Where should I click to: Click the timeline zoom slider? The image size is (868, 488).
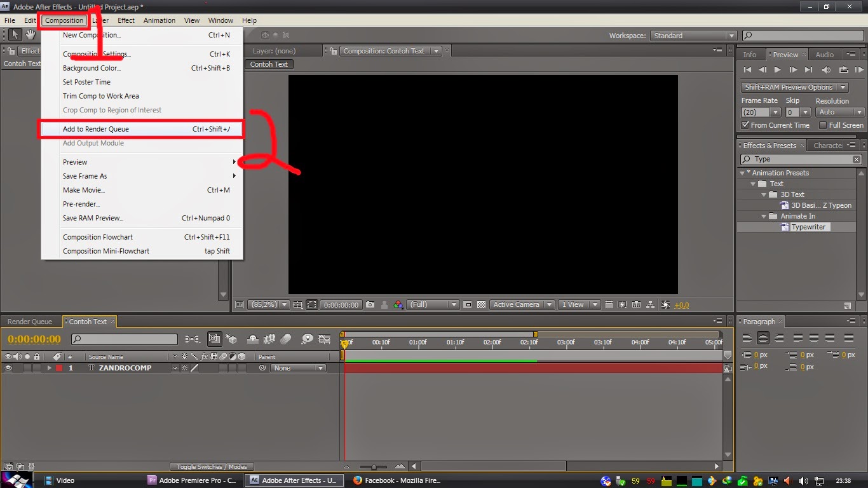[x=374, y=466]
